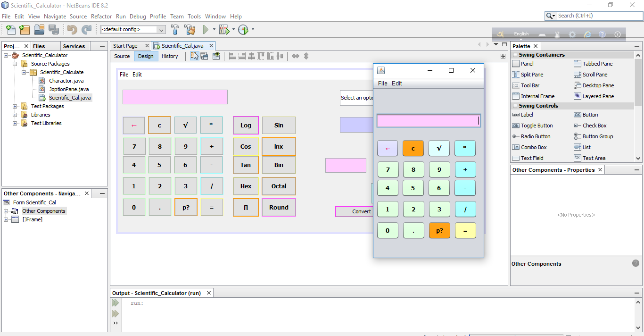Switch to the Source tab

[x=122, y=56]
